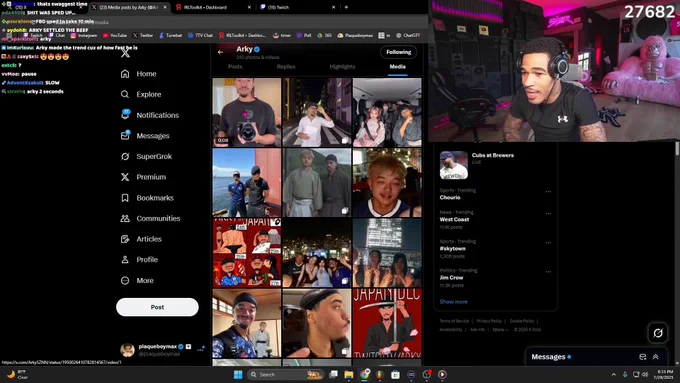Open options dots for West Coast trend
This screenshot has height=383, width=680.
(548, 213)
